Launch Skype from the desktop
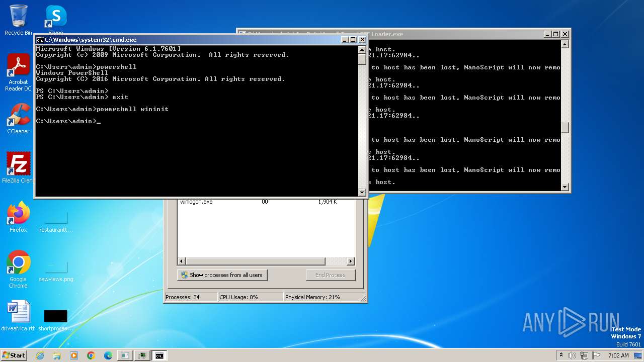The width and height of the screenshot is (644, 362). point(56,19)
